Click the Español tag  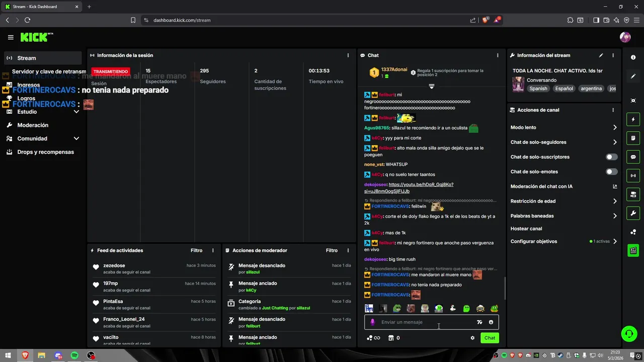(564, 88)
